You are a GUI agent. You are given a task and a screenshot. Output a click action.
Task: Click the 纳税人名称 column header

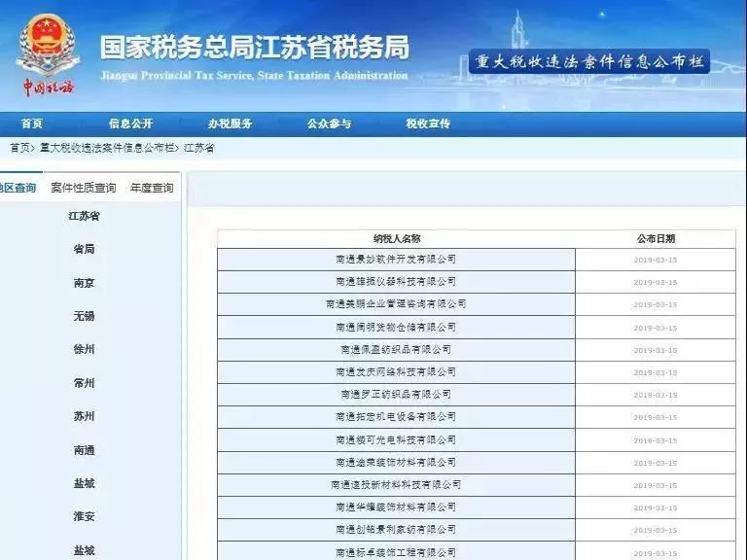tap(396, 238)
